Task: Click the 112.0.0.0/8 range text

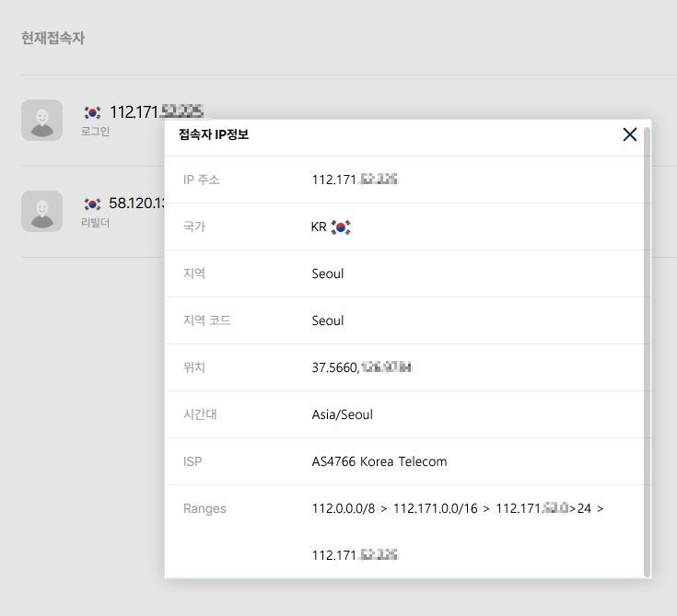Action: [x=345, y=508]
